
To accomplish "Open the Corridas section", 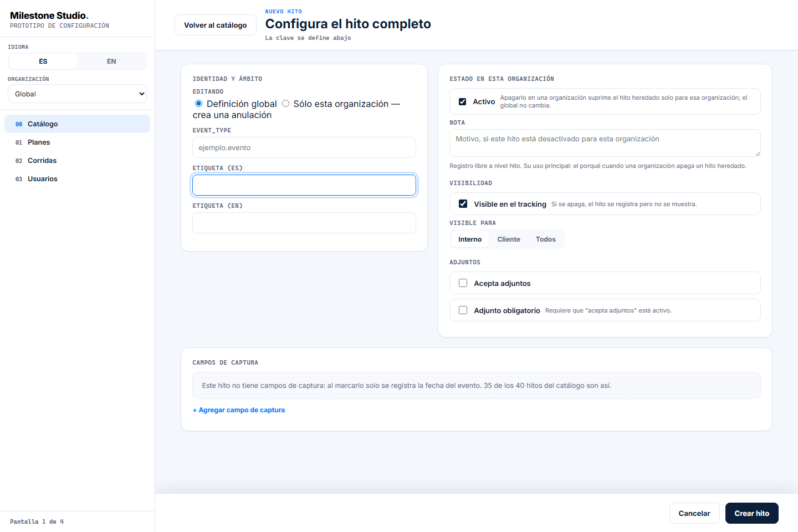I will pos(77,161).
